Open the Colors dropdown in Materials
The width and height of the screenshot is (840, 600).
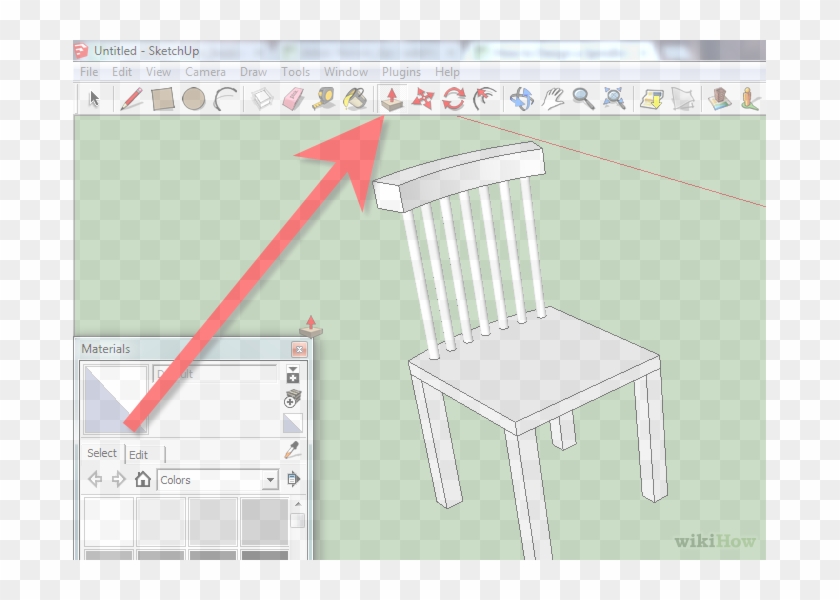270,480
